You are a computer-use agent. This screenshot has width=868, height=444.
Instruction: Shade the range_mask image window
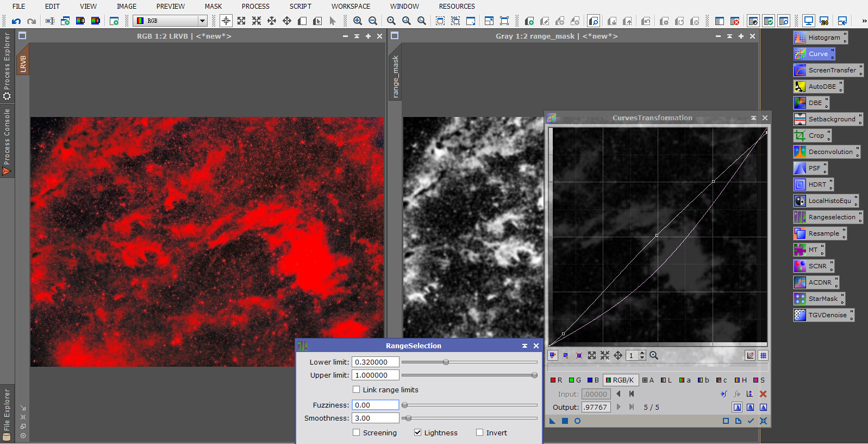pyautogui.click(x=729, y=36)
